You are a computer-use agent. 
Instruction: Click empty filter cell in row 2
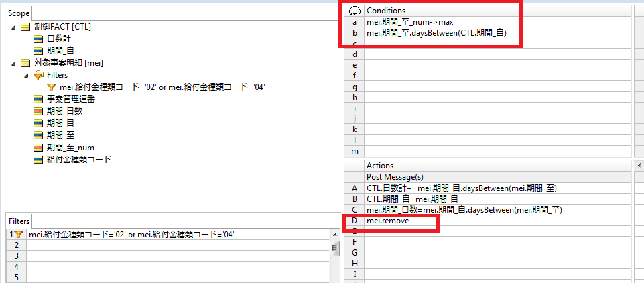178,245
